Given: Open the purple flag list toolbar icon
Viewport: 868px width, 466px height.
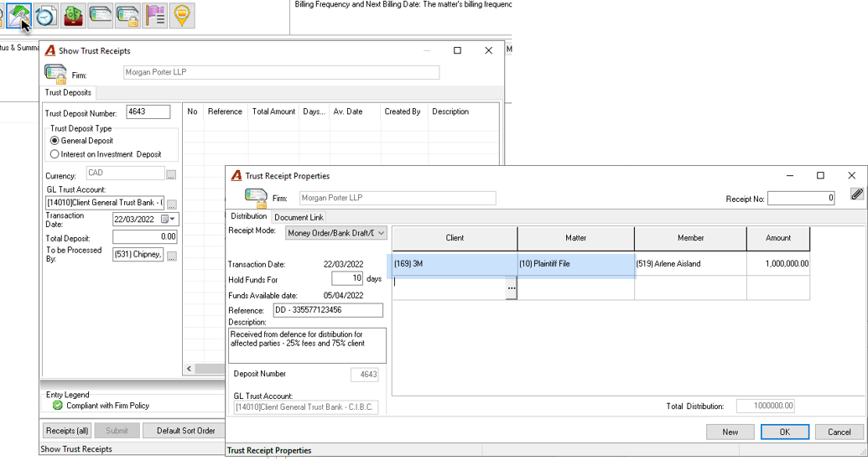Looking at the screenshot, I should click(x=155, y=15).
